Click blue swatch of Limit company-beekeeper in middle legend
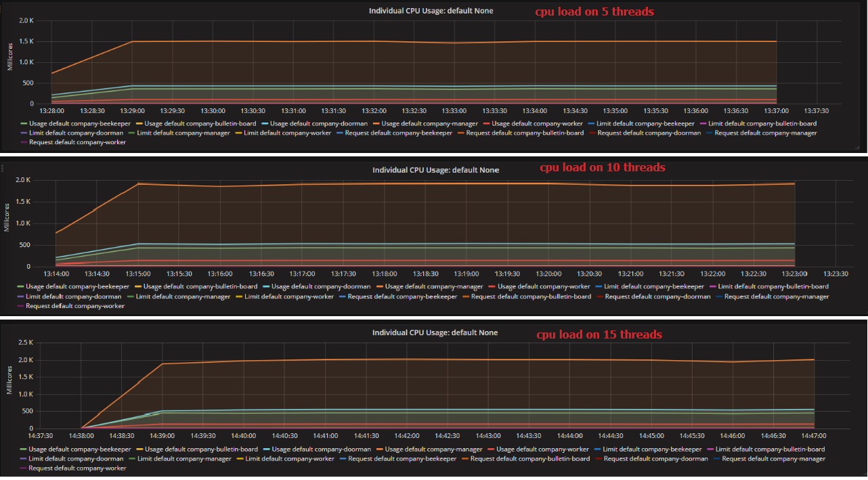This screenshot has height=480, width=868. point(598,286)
